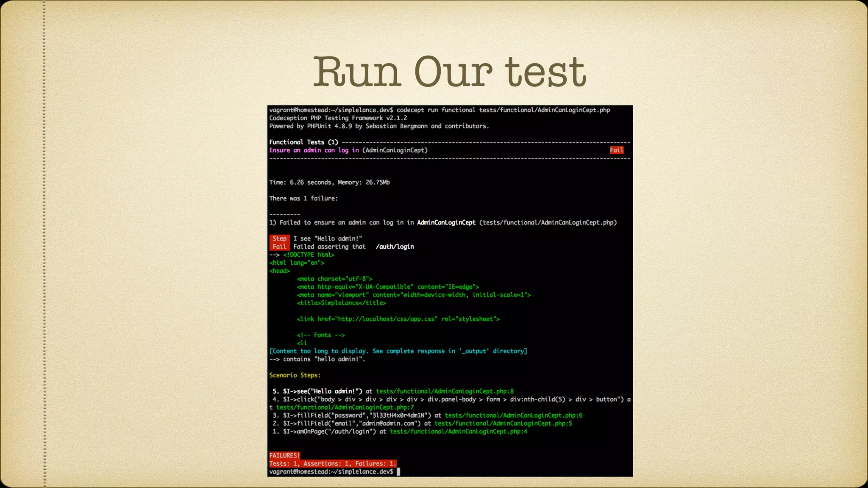Click the terminal cursor at the final prompt
868x488 pixels.
(398, 471)
